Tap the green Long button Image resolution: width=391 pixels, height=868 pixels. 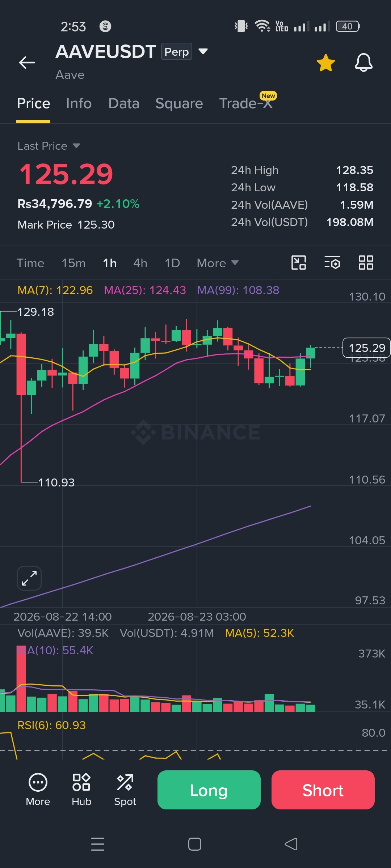pyautogui.click(x=209, y=790)
